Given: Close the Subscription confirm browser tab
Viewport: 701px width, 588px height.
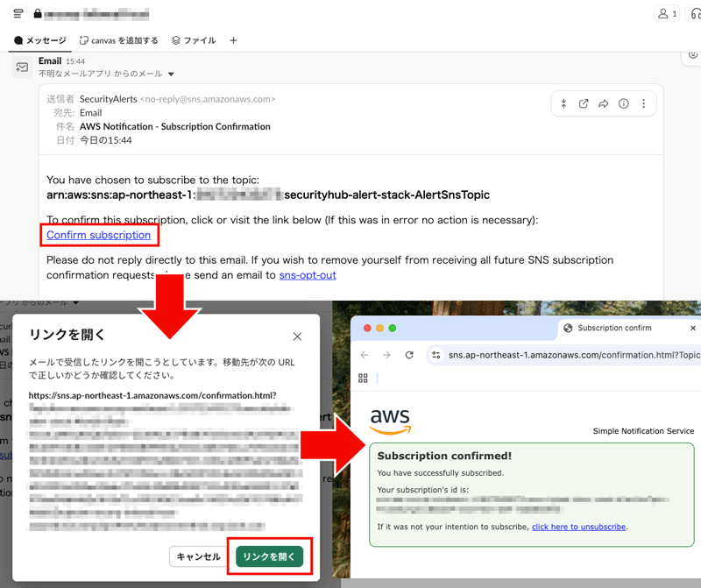Looking at the screenshot, I should click(693, 328).
